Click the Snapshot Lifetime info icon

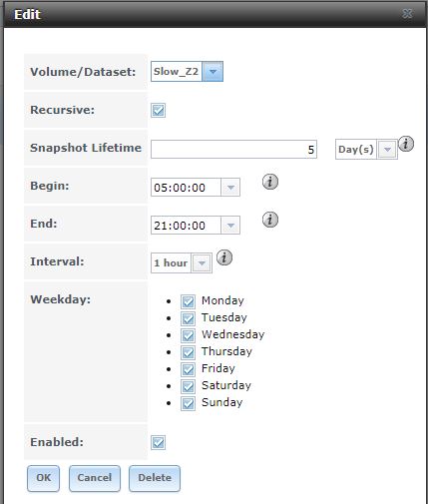[406, 144]
